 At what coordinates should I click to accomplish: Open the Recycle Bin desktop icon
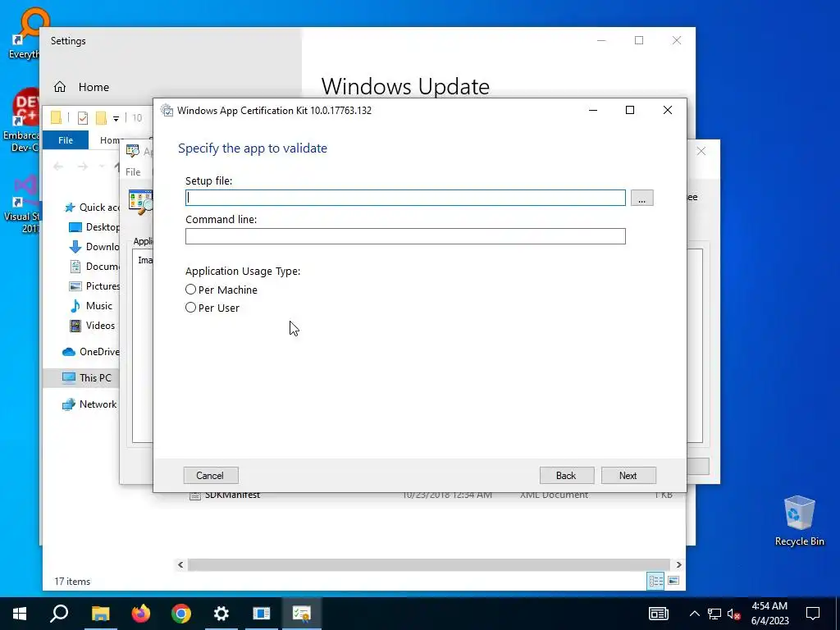pyautogui.click(x=799, y=521)
